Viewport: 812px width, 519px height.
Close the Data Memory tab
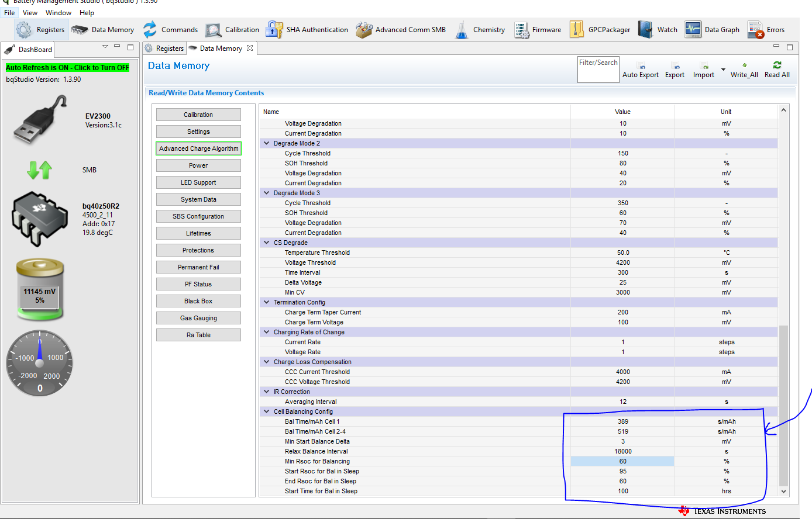(250, 48)
